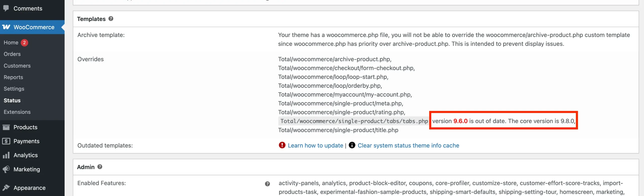Click the red 2 notification badge on Home
This screenshot has height=196, width=644.
(24, 42)
